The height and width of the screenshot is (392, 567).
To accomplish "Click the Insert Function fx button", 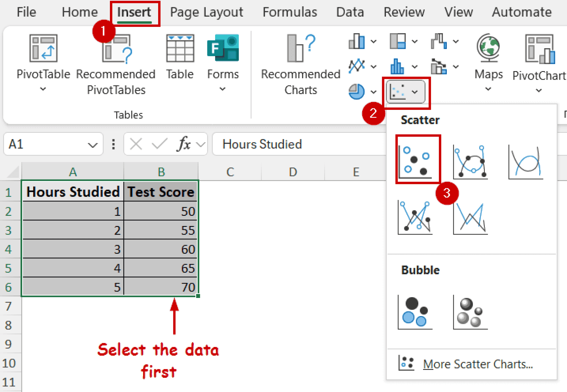I will 184,144.
